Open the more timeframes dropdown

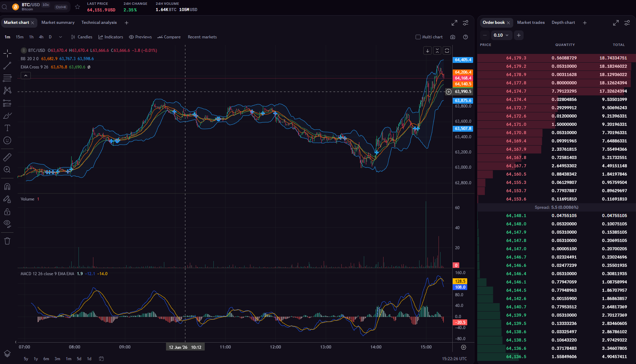tap(61, 37)
